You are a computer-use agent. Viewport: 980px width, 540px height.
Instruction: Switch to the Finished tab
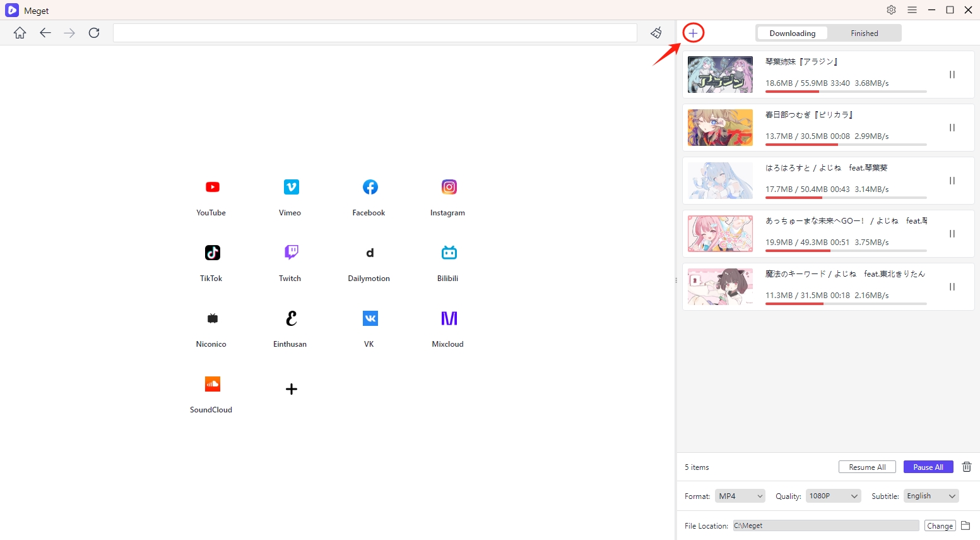865,33
